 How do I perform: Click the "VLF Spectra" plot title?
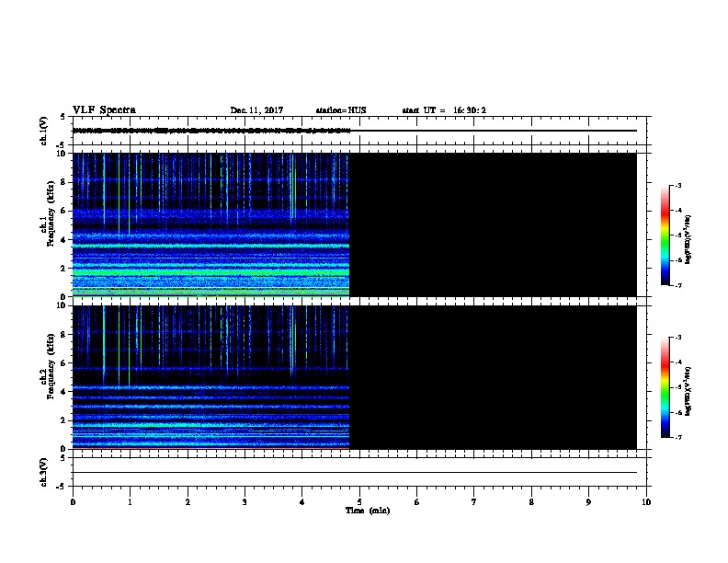tap(104, 110)
